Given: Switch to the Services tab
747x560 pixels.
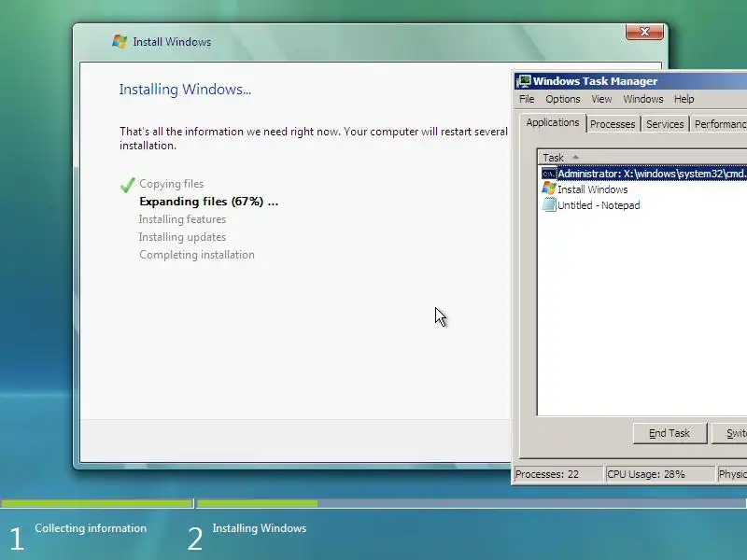Looking at the screenshot, I should pos(665,124).
